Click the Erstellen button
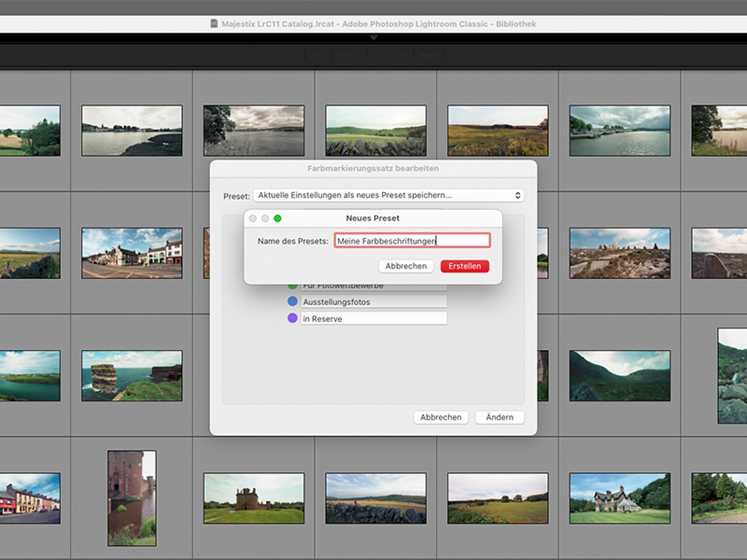Screen dimensions: 747x560 tap(465, 266)
